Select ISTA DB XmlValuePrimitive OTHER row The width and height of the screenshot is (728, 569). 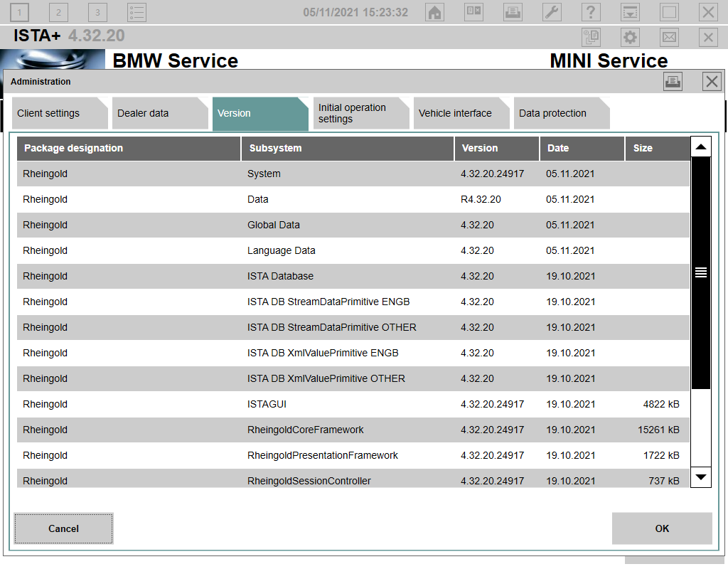click(353, 378)
